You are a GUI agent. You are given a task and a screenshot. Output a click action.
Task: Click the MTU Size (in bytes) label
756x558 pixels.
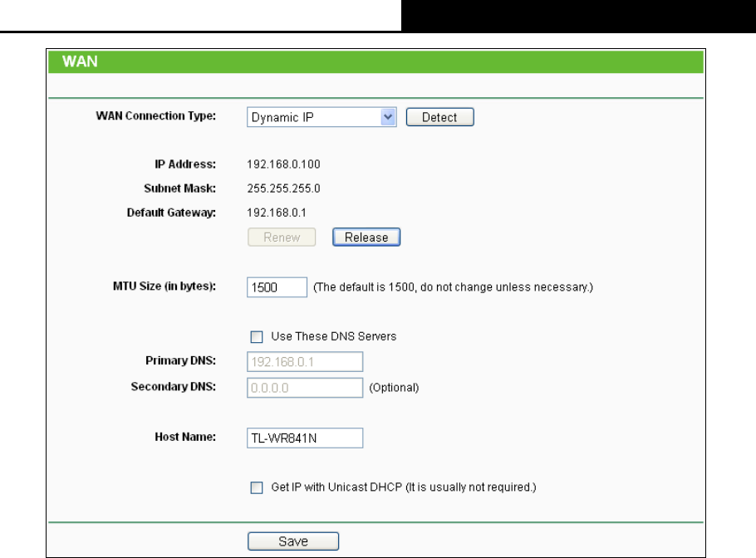pos(164,286)
